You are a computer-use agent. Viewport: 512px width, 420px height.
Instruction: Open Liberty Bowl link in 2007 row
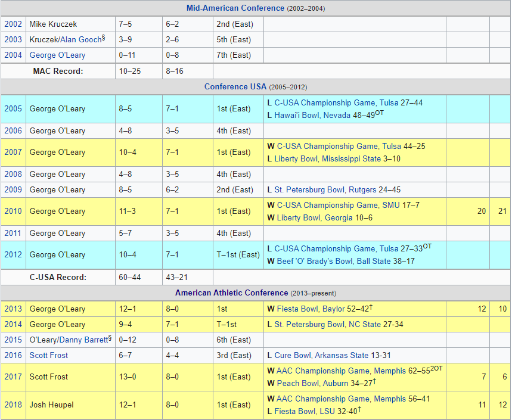click(296, 159)
